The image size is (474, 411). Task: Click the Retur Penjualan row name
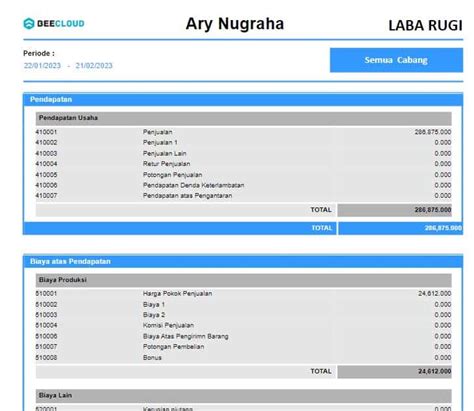pyautogui.click(x=167, y=164)
